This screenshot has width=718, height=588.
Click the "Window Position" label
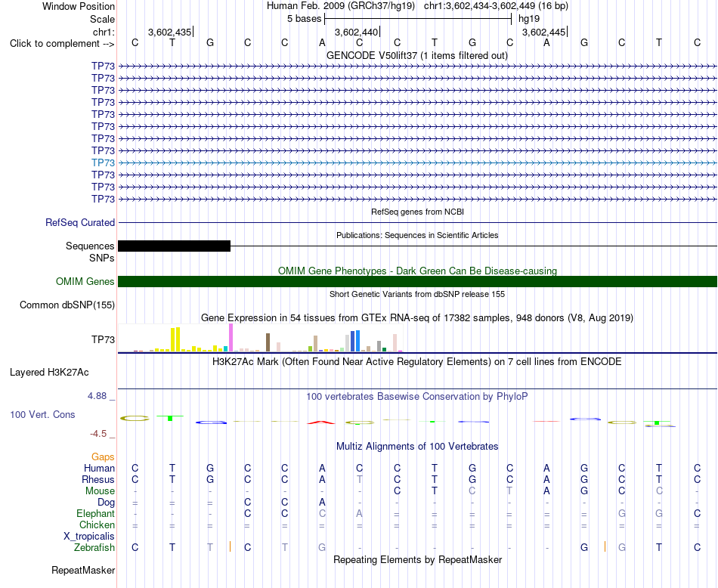click(79, 6)
